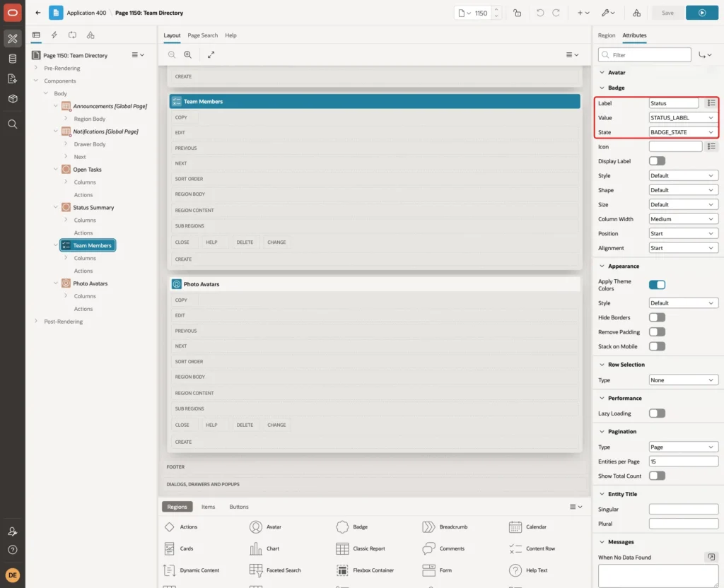Open Label substitution picker list icon

[x=711, y=103]
